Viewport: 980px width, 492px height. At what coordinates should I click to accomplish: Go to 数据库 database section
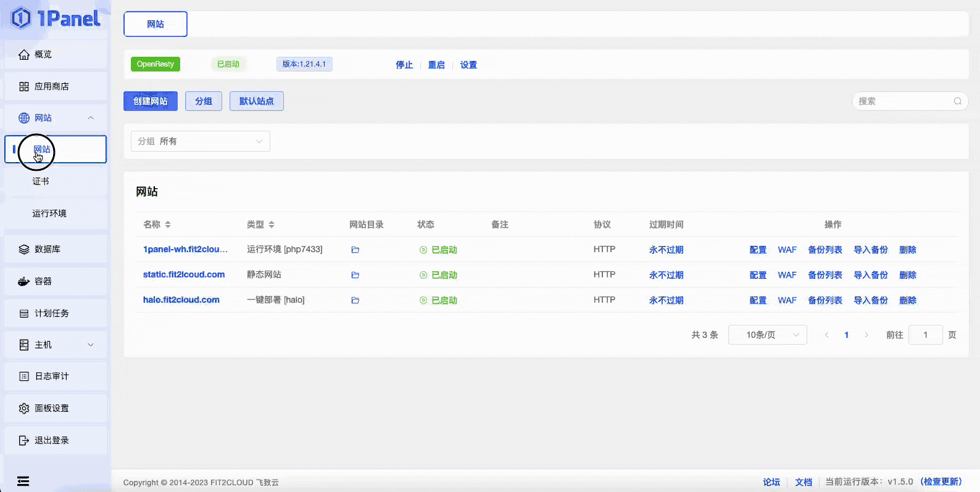[x=56, y=249]
